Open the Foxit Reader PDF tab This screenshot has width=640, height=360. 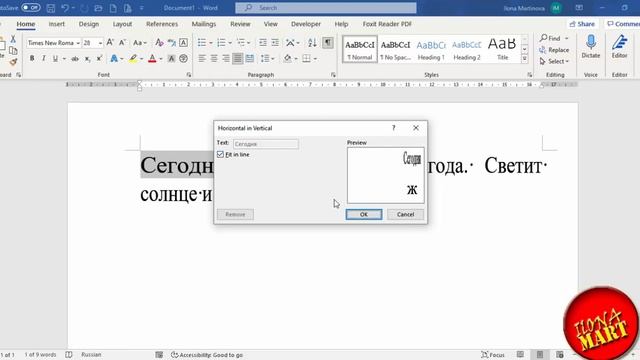pyautogui.click(x=387, y=24)
